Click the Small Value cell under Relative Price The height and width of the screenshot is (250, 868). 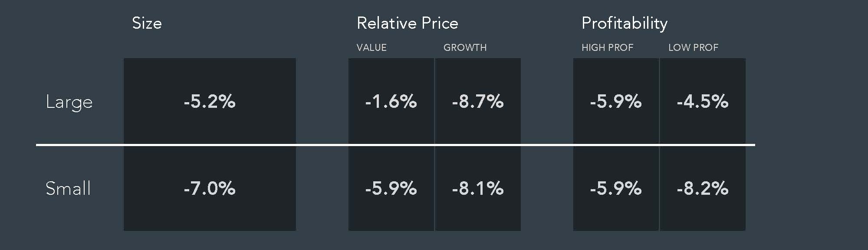pos(391,188)
